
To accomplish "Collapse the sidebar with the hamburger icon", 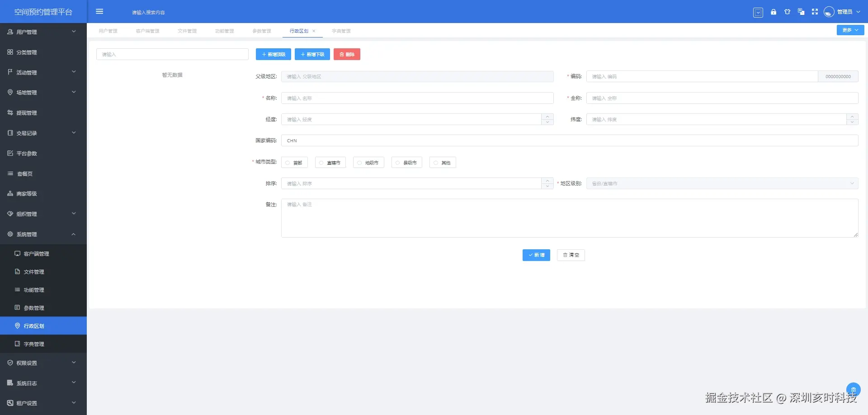I will tap(99, 12).
